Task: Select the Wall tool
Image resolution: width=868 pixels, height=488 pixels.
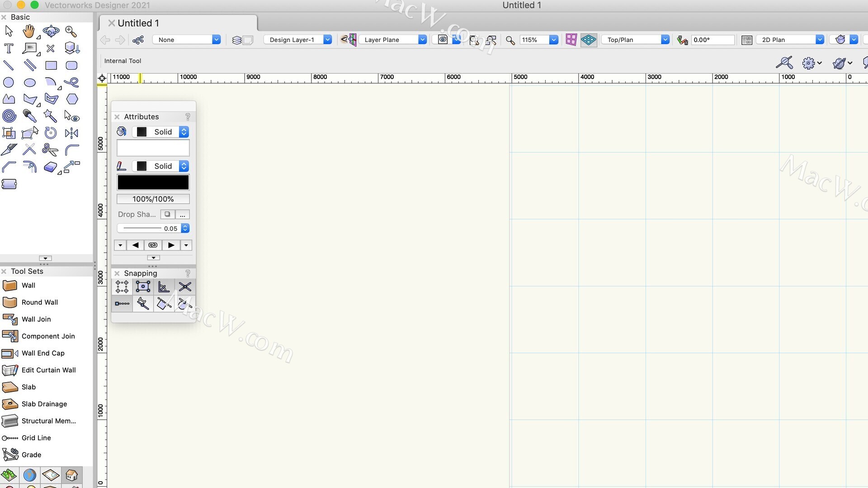Action: pos(46,286)
